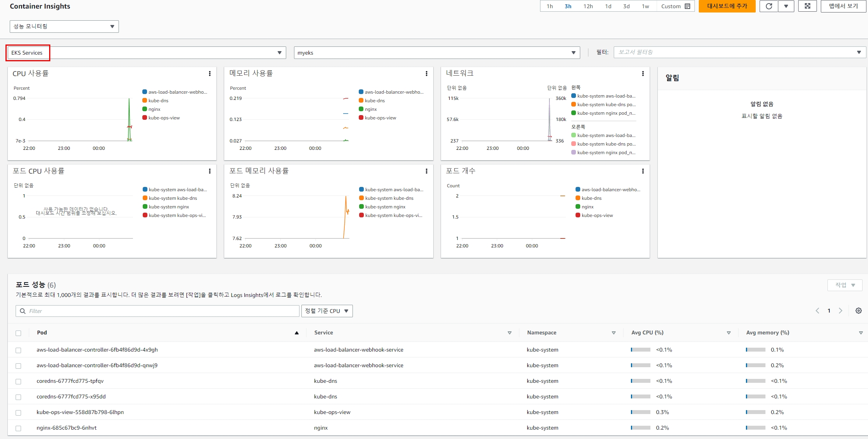Viewport: 868px width, 439px height.
Task: Click the 대시보드에 추가 button
Action: pyautogui.click(x=727, y=6)
